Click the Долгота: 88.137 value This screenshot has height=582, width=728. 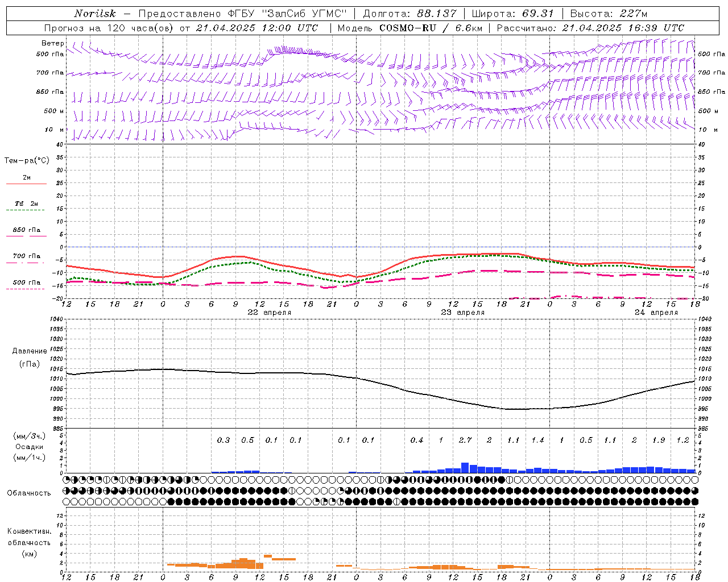coord(409,14)
